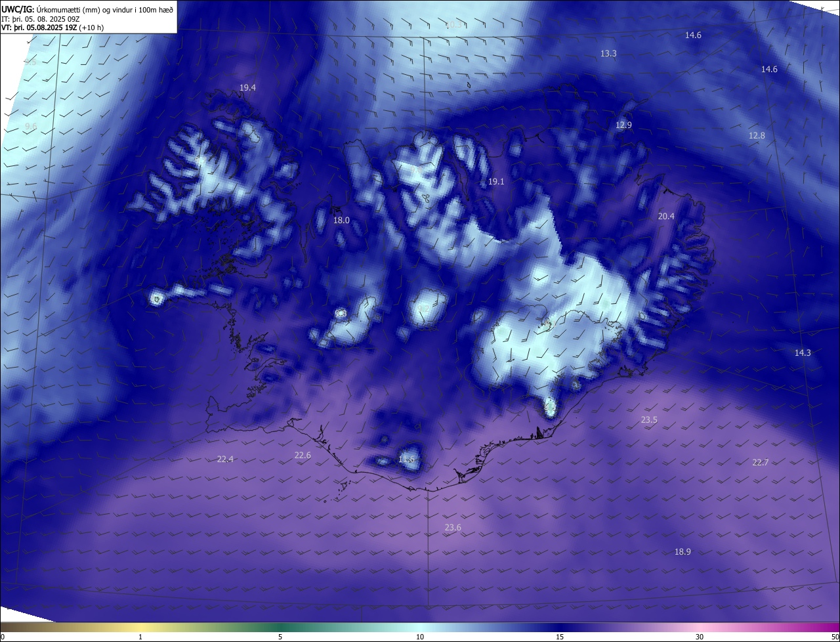This screenshot has width=840, height=642.
Task: Click the 22.4 value label
Action: 225,460
